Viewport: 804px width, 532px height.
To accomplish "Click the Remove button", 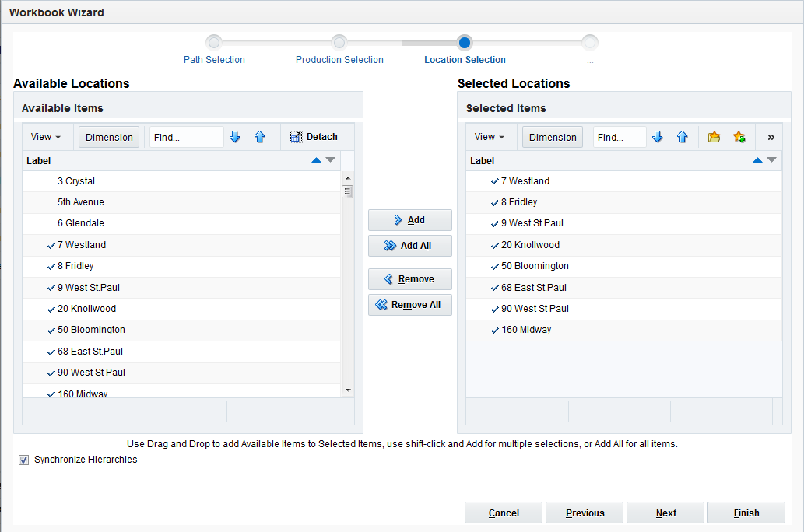I will pos(409,278).
